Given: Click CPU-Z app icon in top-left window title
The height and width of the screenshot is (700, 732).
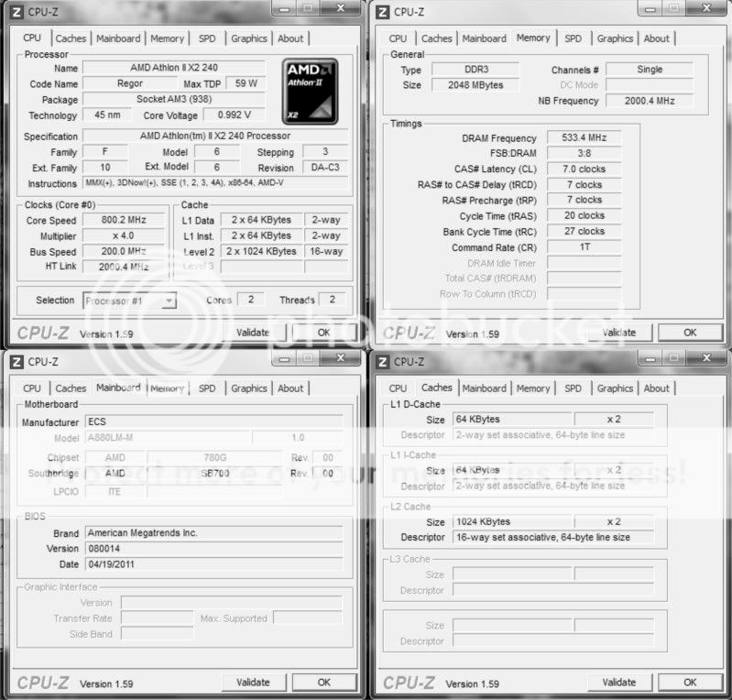Looking at the screenshot, I should 16,12.
